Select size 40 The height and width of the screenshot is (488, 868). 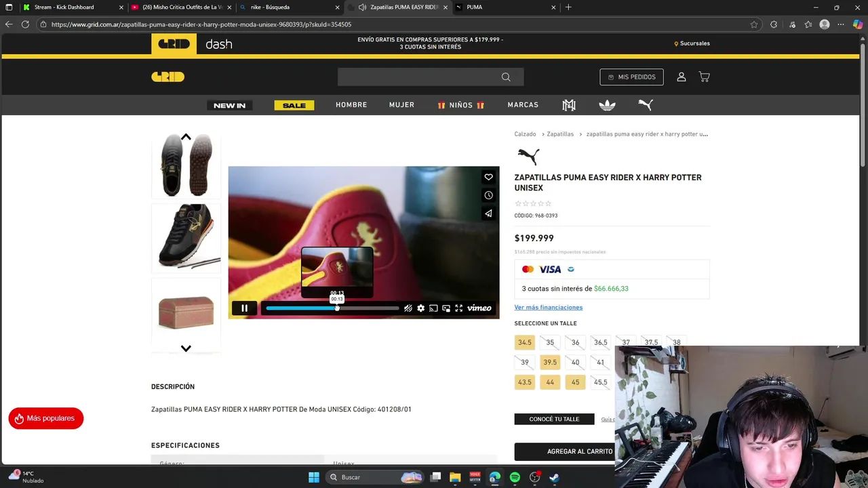coord(575,363)
